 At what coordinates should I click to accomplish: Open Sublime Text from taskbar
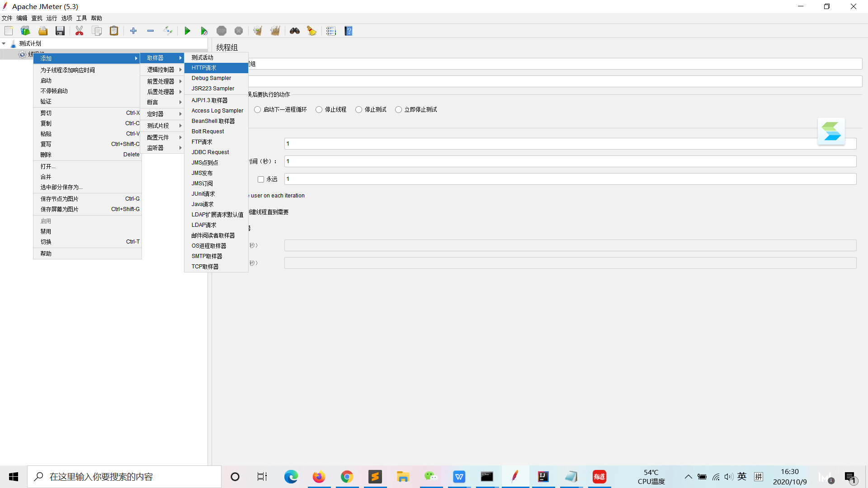(x=375, y=477)
